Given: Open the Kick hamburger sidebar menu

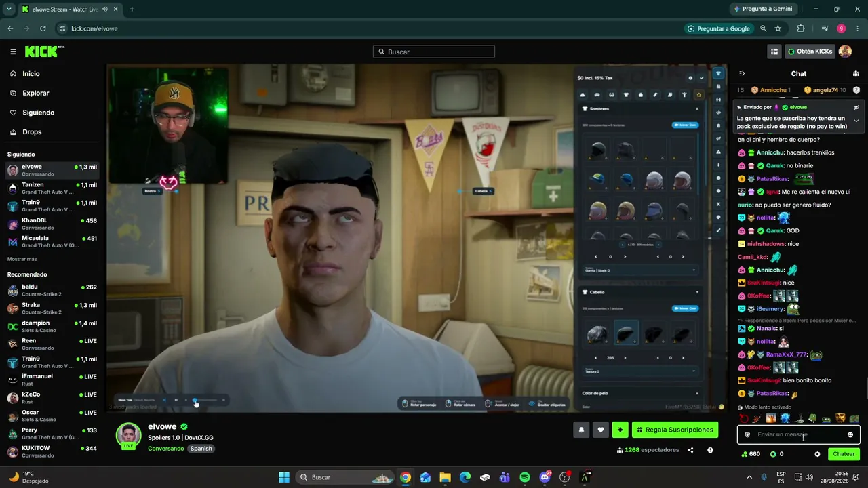Looking at the screenshot, I should point(13,52).
